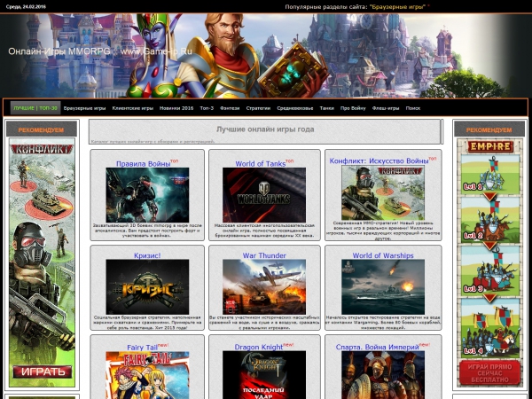
Task: Click the Lvl 3 troop image
Action: tap(489, 270)
